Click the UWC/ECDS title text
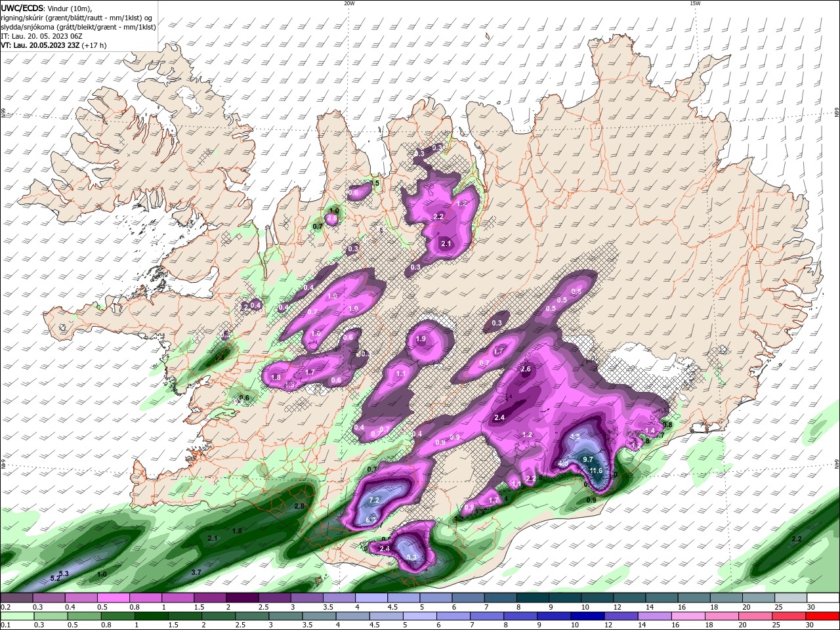The image size is (840, 630). (x=22, y=8)
